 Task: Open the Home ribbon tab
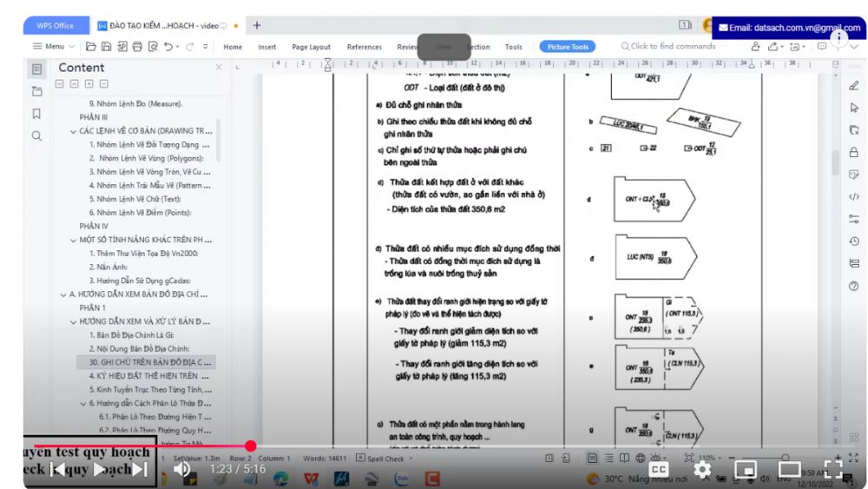233,47
